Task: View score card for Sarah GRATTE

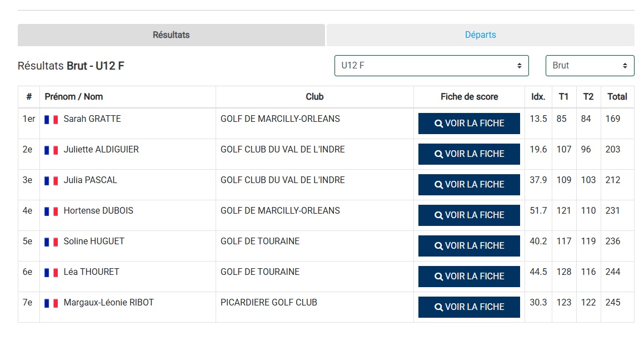Action: pyautogui.click(x=469, y=124)
